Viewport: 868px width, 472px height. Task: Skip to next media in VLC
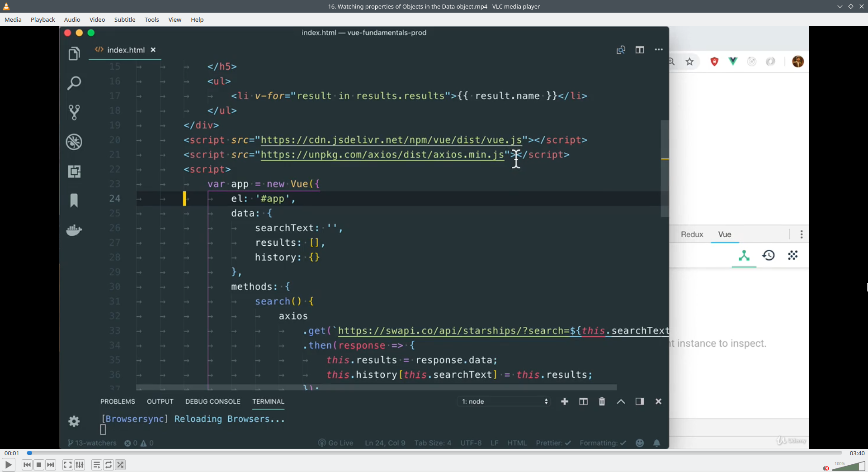coord(51,465)
